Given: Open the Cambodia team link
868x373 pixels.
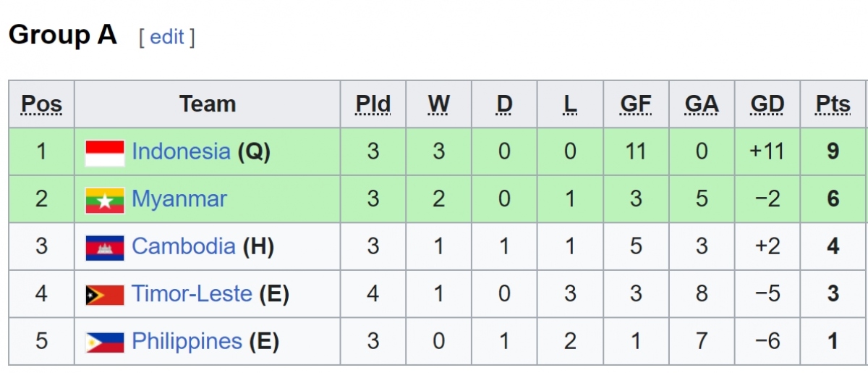Looking at the screenshot, I should (x=184, y=246).
